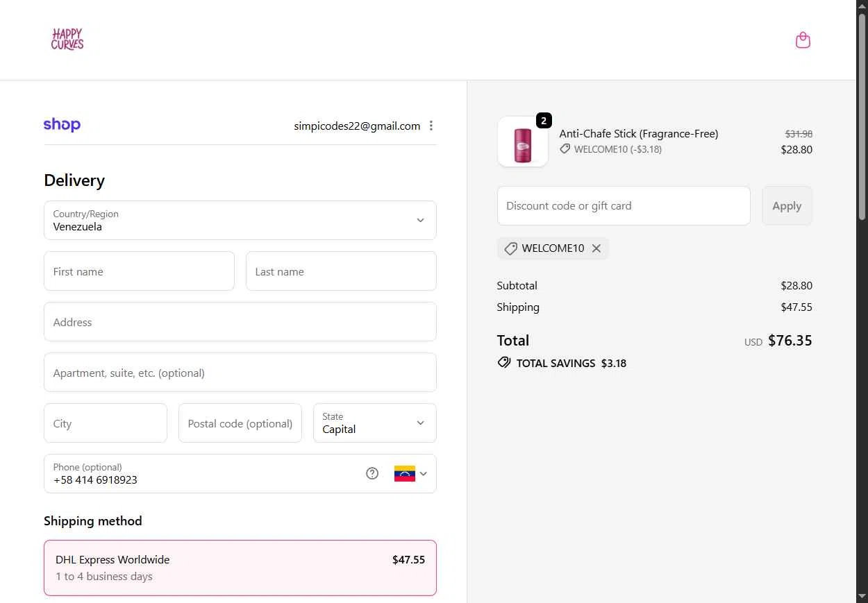Focus the Address field
The width and height of the screenshot is (868, 603).
click(x=240, y=322)
